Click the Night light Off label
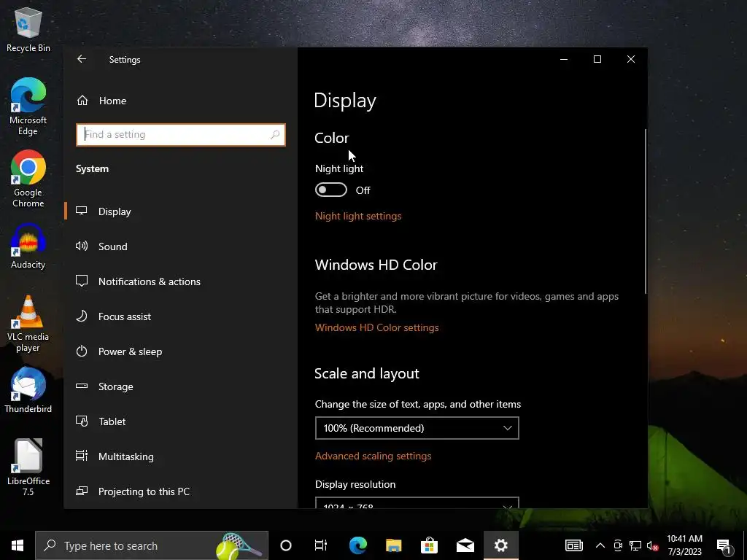Viewport: 747px width, 560px height. pyautogui.click(x=363, y=190)
